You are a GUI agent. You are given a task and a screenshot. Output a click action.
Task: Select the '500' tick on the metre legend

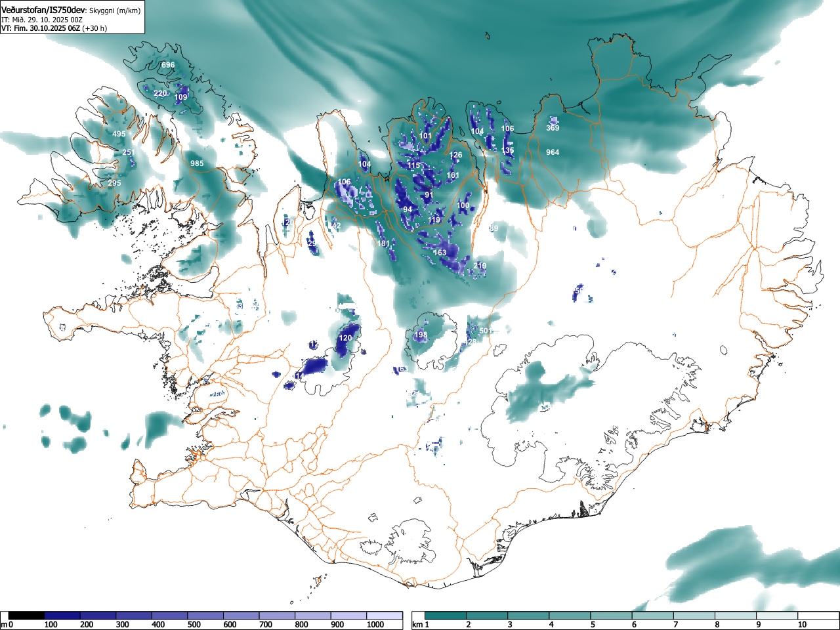(x=194, y=625)
